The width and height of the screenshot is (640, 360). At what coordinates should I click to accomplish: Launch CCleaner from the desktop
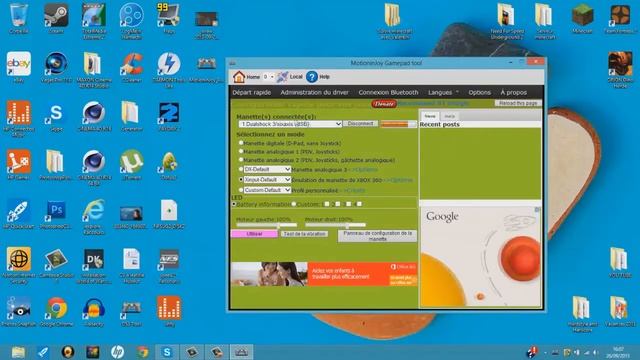click(x=131, y=64)
